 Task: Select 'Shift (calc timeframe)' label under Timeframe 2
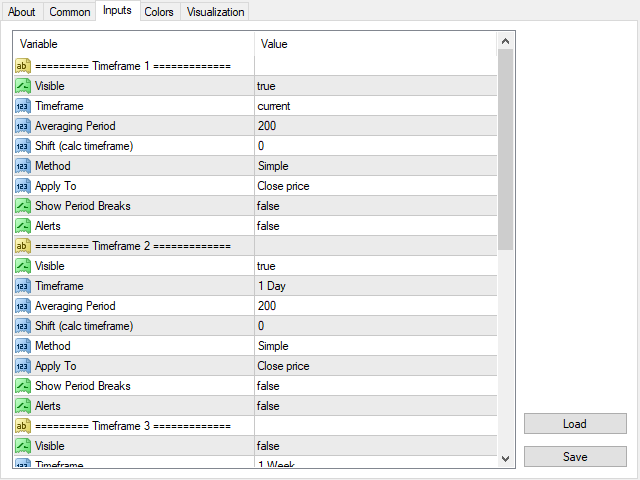[84, 326]
